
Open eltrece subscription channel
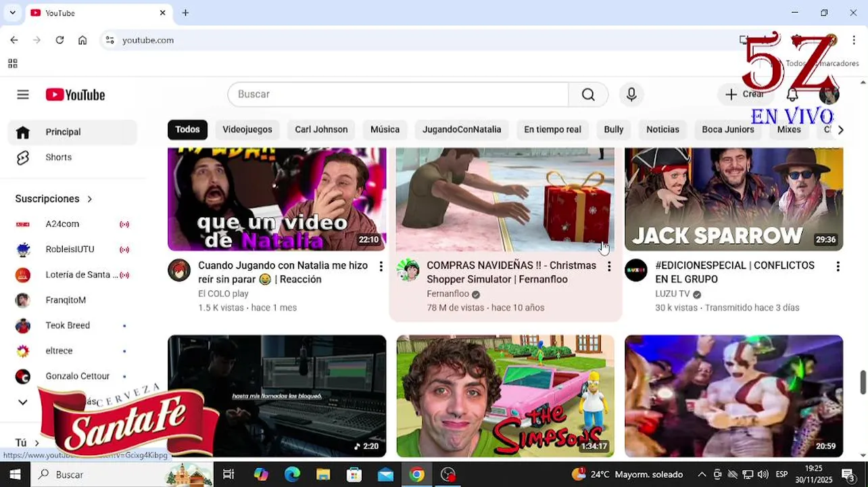pos(72,351)
